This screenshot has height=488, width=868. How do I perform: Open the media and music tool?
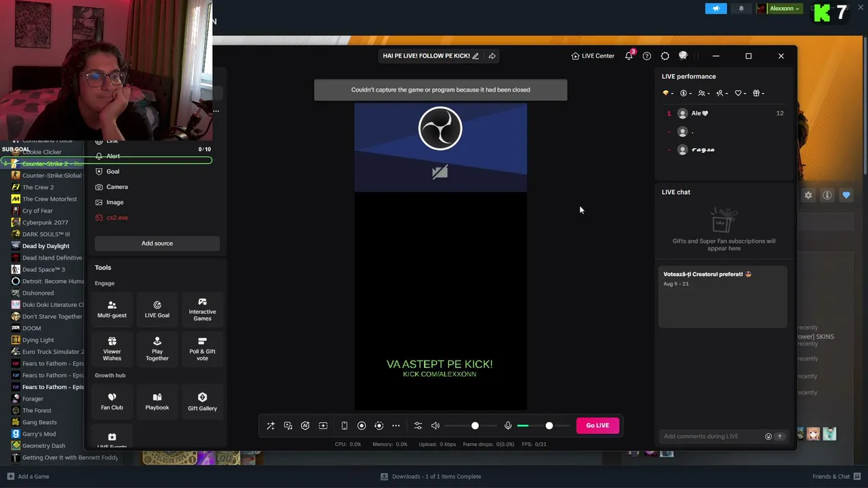point(288,426)
